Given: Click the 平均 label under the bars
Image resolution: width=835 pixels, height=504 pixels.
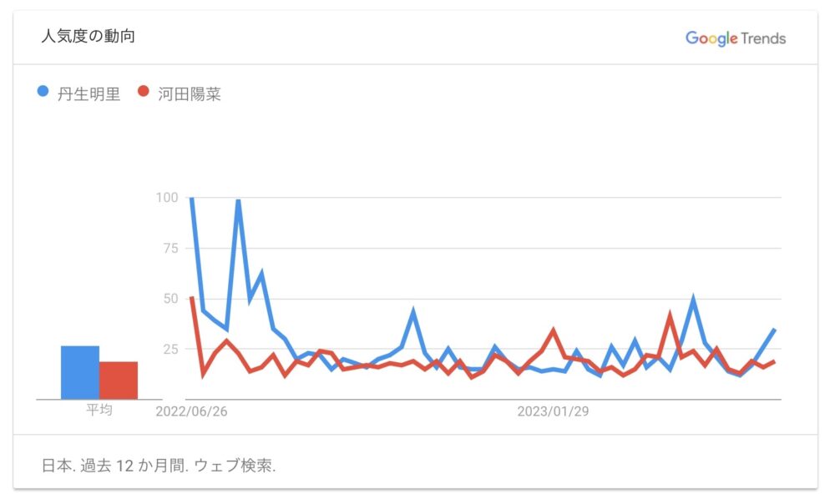Looking at the screenshot, I should tap(99, 411).
